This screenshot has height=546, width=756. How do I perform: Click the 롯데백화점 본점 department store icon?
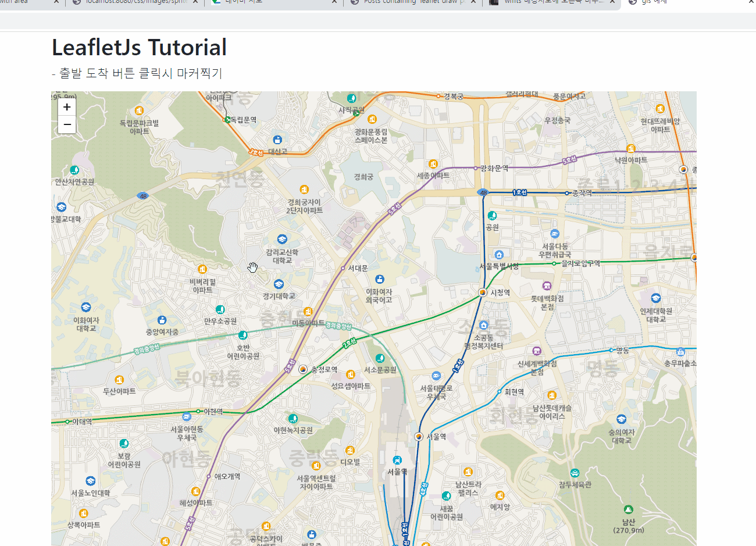point(547,286)
